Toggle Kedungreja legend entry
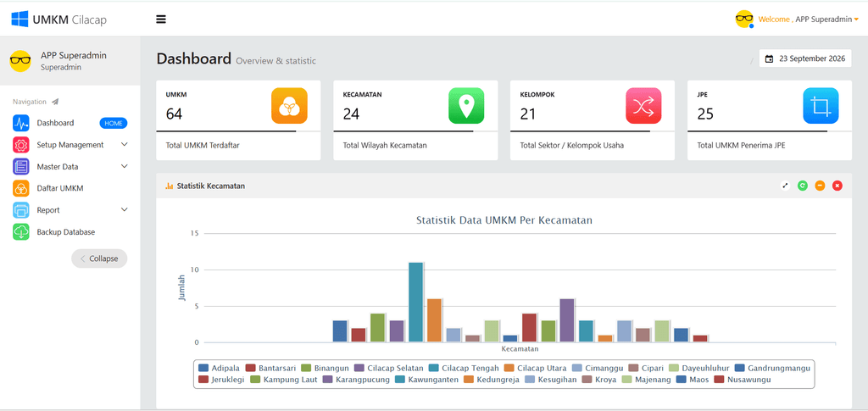 tap(491, 380)
